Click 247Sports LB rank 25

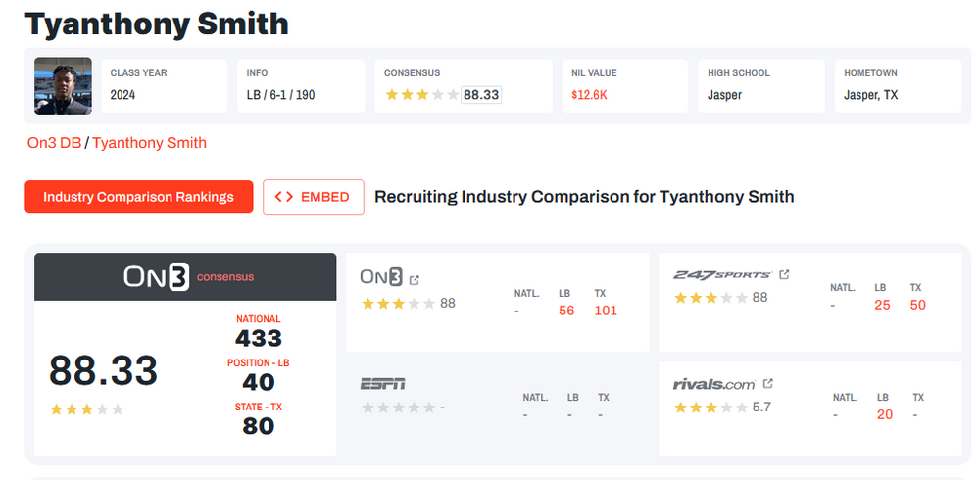(882, 305)
